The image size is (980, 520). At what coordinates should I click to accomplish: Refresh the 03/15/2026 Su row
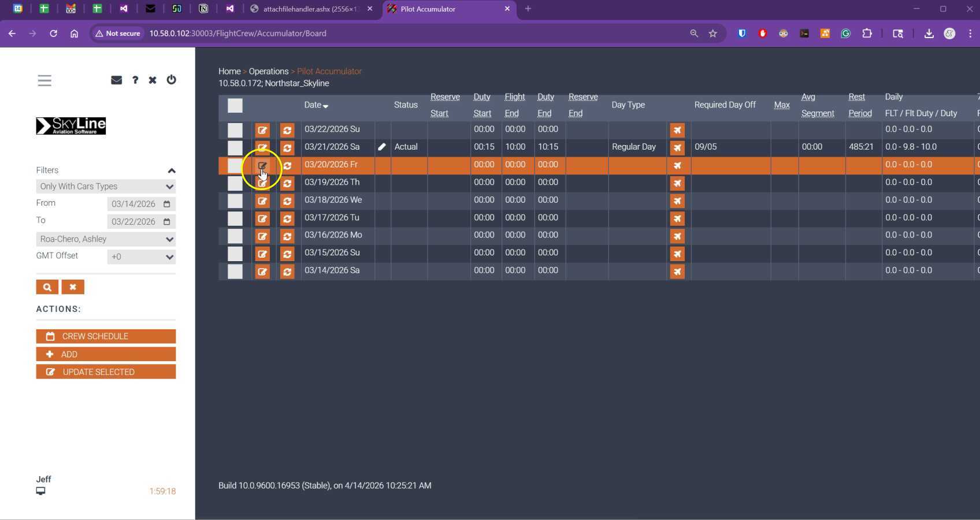tap(287, 254)
